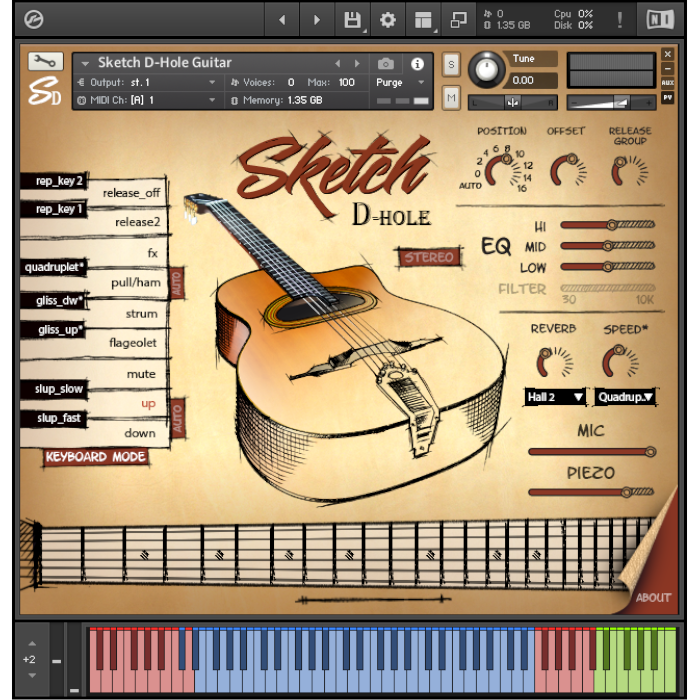Toggle the STEREO button
The image size is (700, 700).
click(429, 257)
